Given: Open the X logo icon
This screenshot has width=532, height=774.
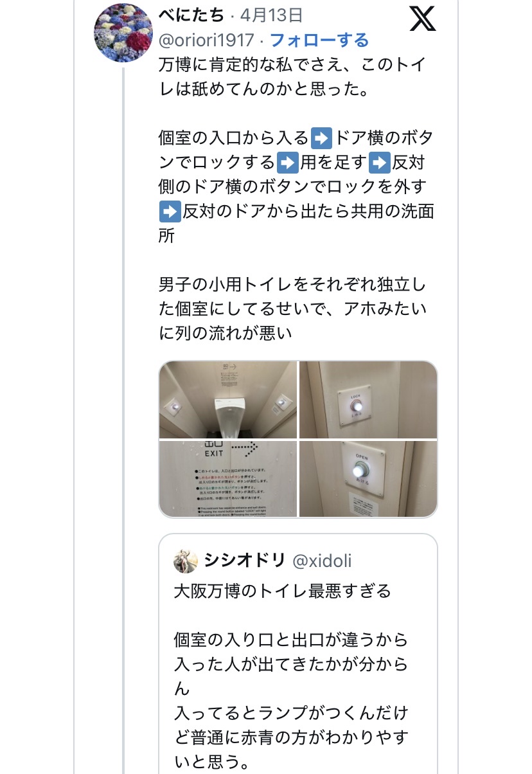Looking at the screenshot, I should [422, 19].
